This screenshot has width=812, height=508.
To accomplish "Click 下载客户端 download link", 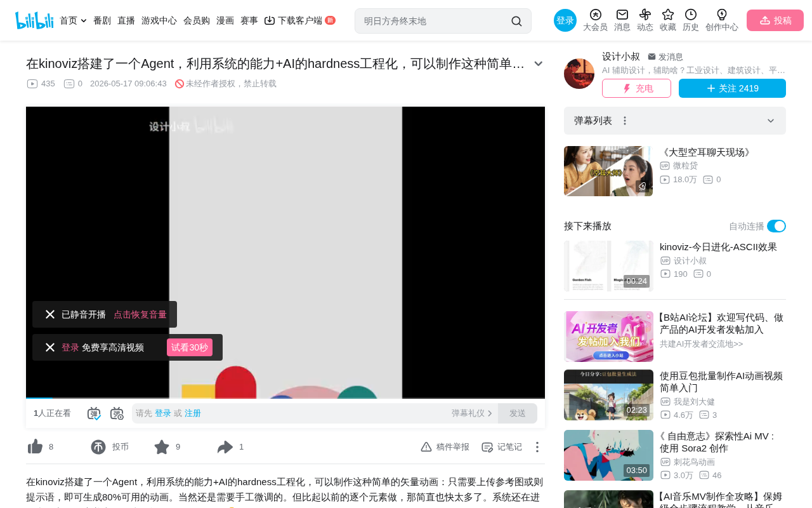I will 299,20.
